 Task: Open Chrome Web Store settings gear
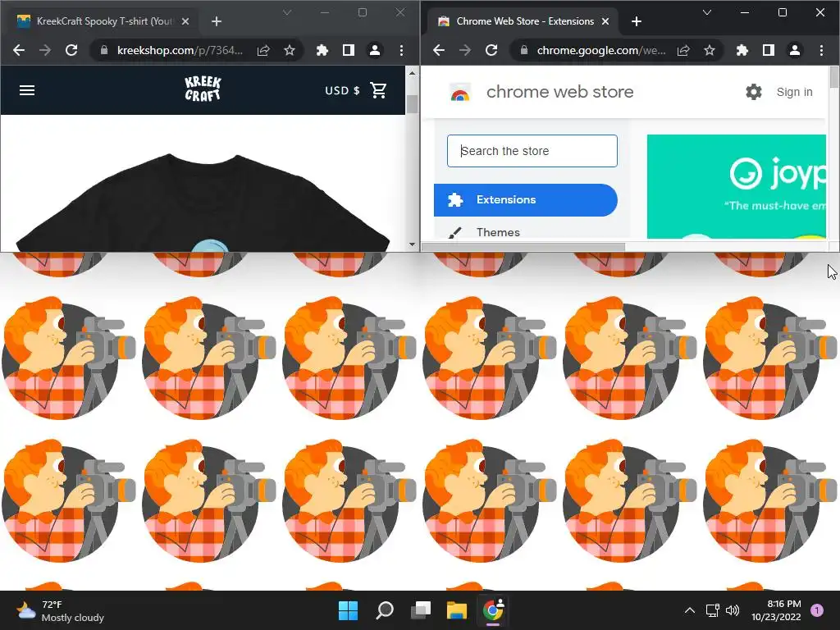tap(754, 92)
